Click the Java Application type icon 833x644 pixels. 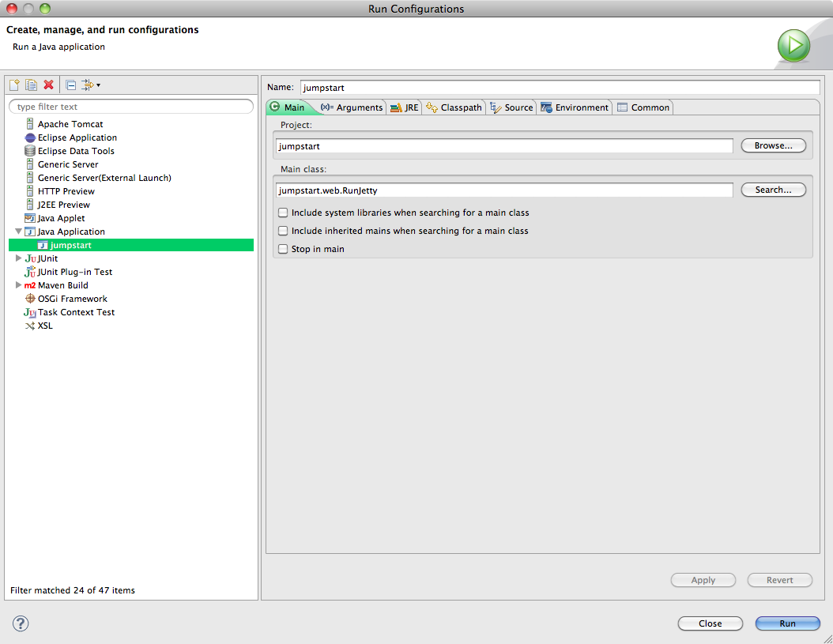[x=30, y=232]
